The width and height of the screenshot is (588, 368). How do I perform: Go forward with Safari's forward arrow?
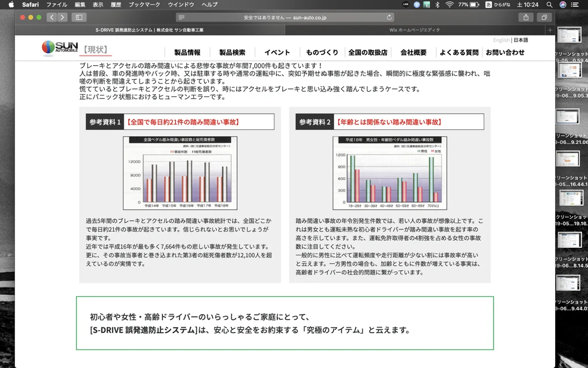pos(62,17)
